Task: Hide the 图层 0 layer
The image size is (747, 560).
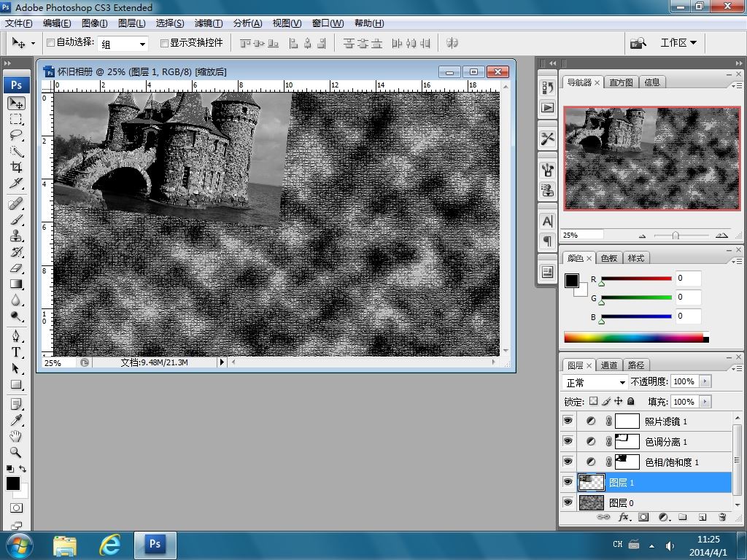Action: click(568, 502)
